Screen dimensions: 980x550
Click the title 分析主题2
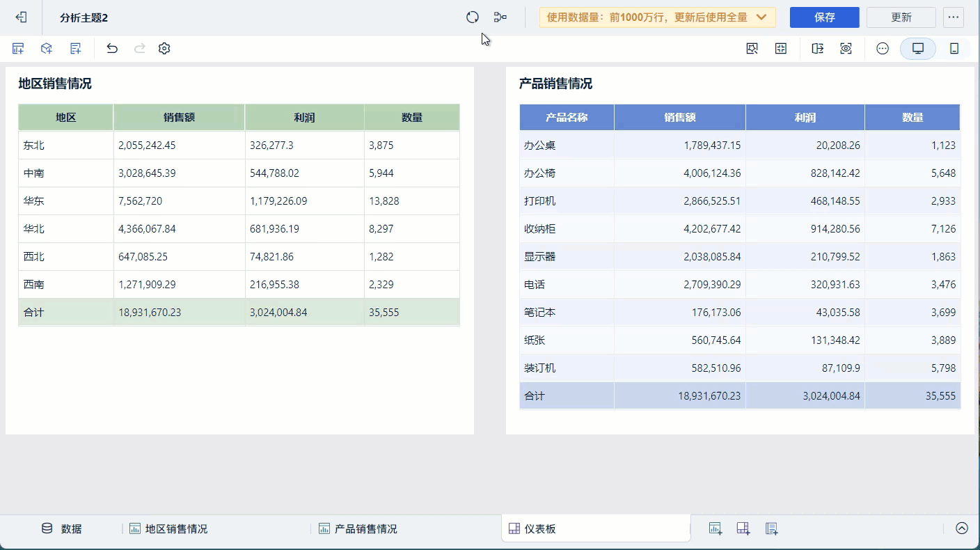(x=84, y=17)
